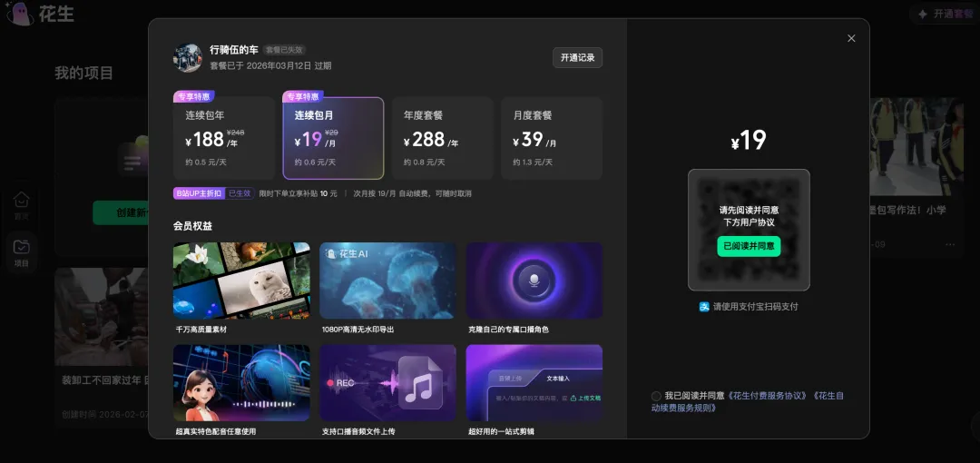Click the user avatar in dialog
The image size is (980, 463).
point(188,58)
